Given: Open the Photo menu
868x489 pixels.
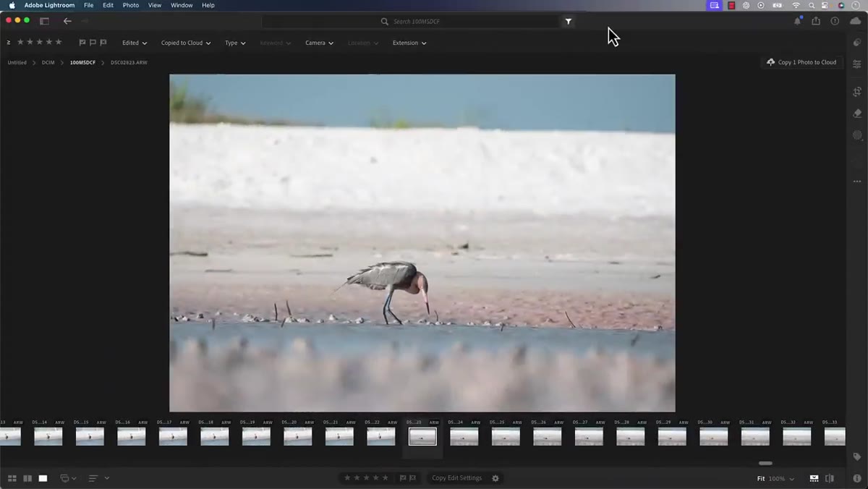Looking at the screenshot, I should pyautogui.click(x=131, y=5).
